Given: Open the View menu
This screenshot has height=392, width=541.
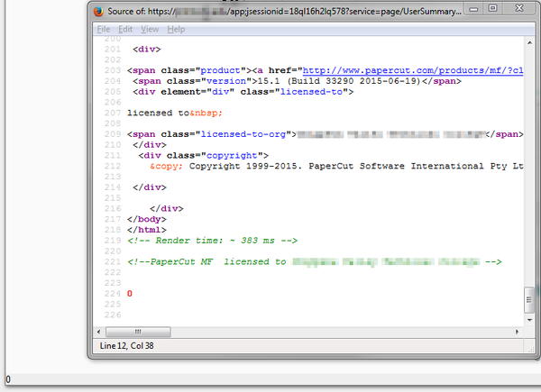Looking at the screenshot, I should tap(150, 30).
